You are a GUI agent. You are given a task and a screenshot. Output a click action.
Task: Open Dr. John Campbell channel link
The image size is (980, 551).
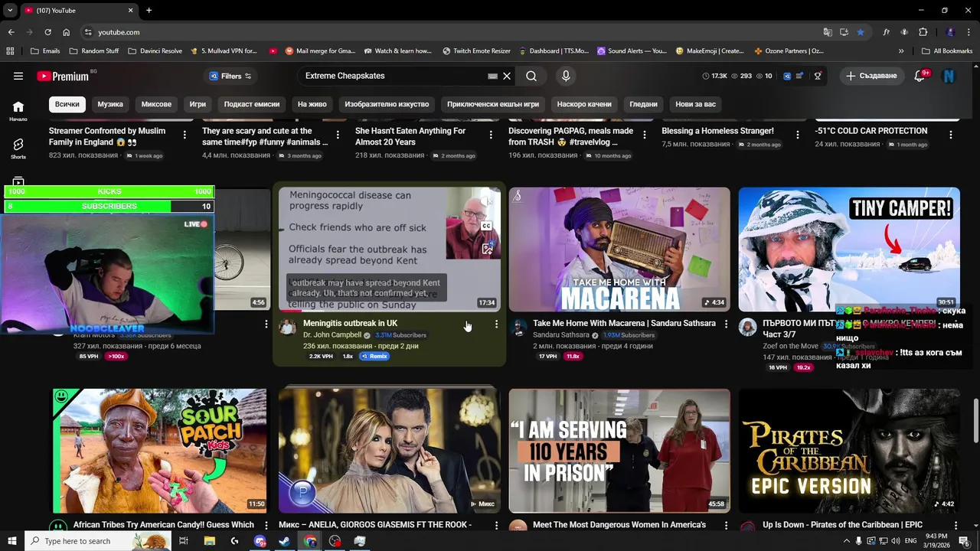click(x=332, y=335)
